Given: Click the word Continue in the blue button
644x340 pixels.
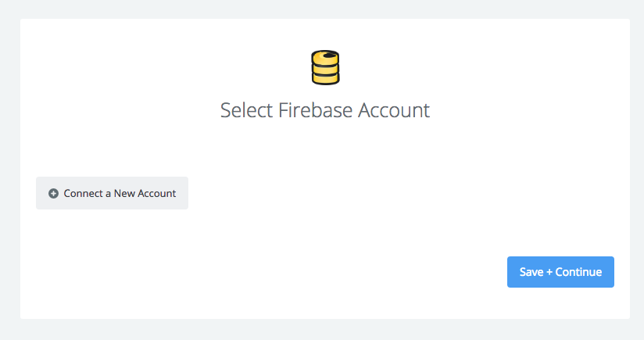Looking at the screenshot, I should tap(578, 272).
